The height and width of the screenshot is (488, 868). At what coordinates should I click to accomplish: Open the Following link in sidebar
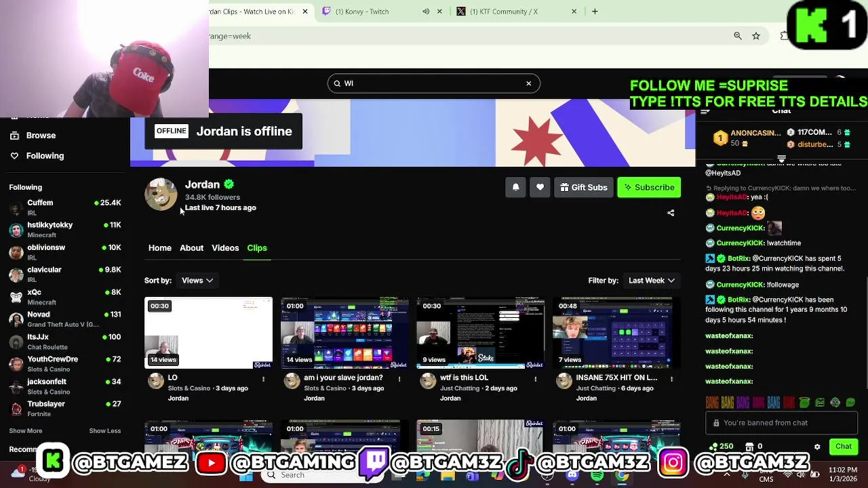pyautogui.click(x=45, y=156)
